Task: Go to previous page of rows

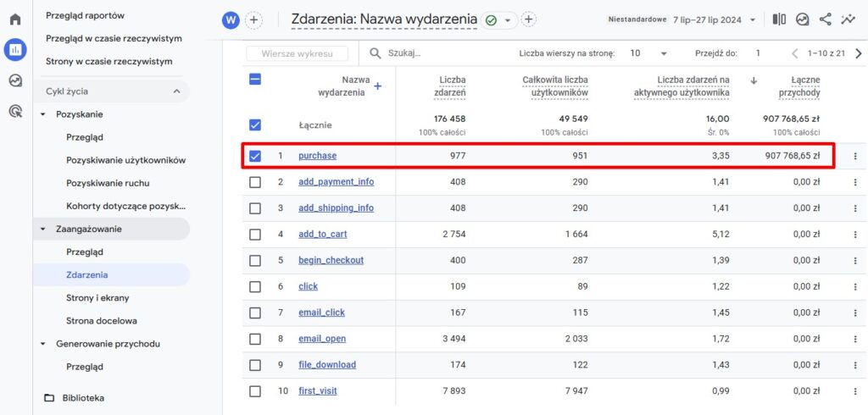Action: (x=795, y=53)
